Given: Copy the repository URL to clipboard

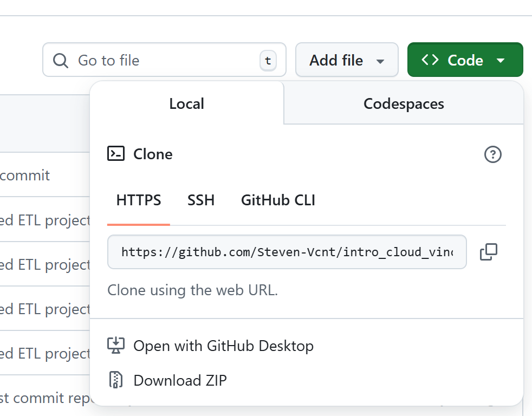Looking at the screenshot, I should pos(488,252).
